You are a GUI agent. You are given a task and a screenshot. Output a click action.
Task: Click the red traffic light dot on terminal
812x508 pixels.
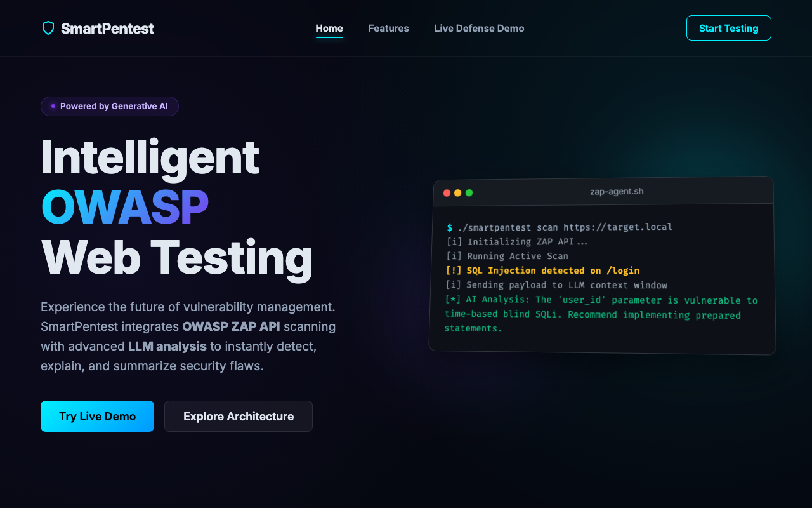coord(447,192)
